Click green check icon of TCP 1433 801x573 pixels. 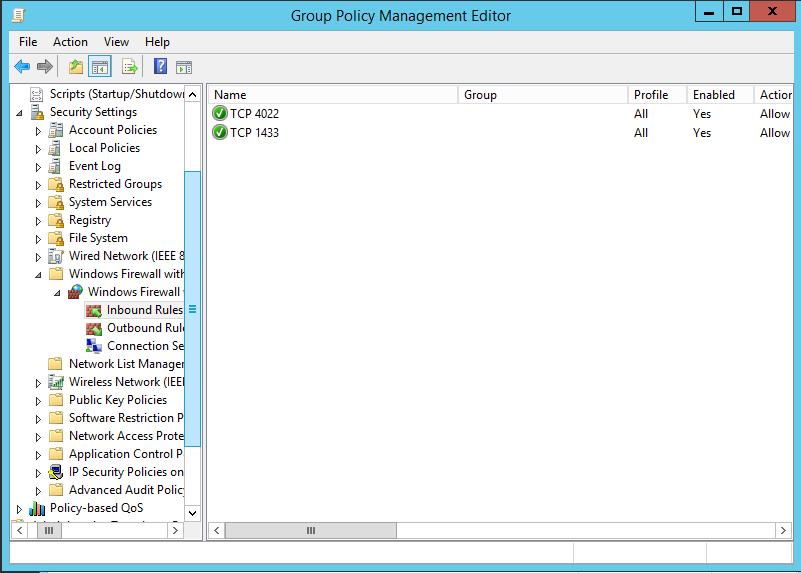(x=220, y=132)
